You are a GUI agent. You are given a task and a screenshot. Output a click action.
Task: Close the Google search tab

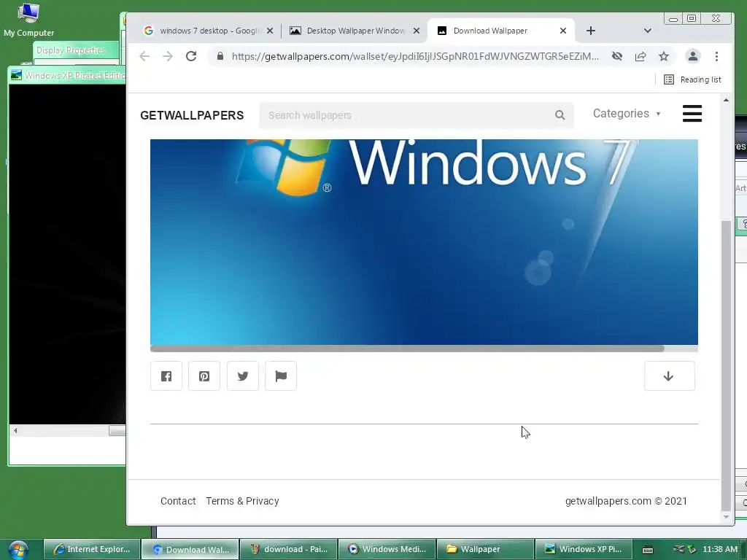tap(270, 31)
